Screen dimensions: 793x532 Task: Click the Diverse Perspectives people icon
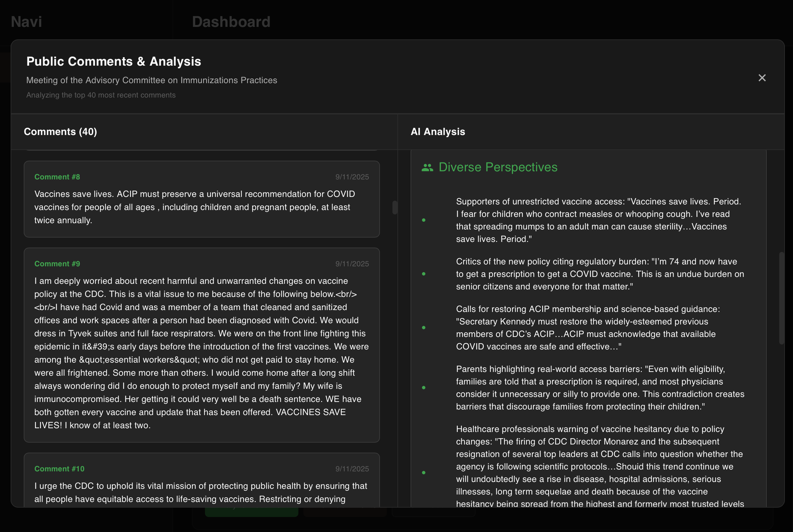(427, 168)
